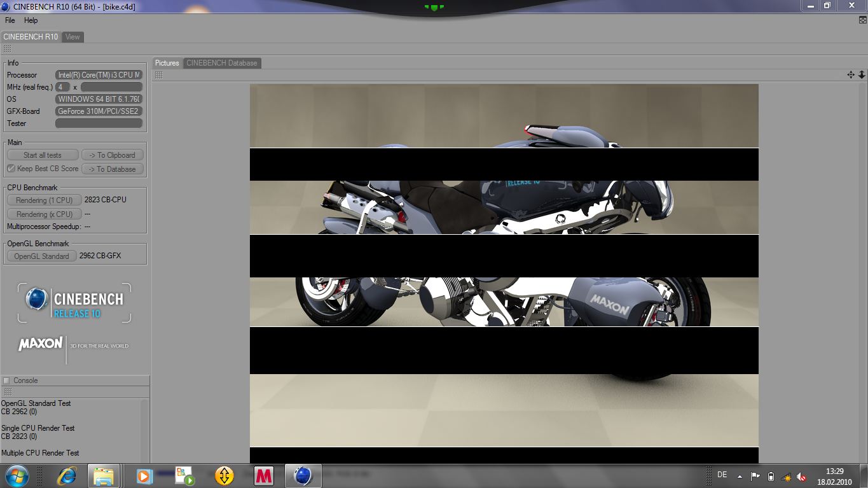Click the battery status tray icon
Image resolution: width=868 pixels, height=488 pixels.
771,476
